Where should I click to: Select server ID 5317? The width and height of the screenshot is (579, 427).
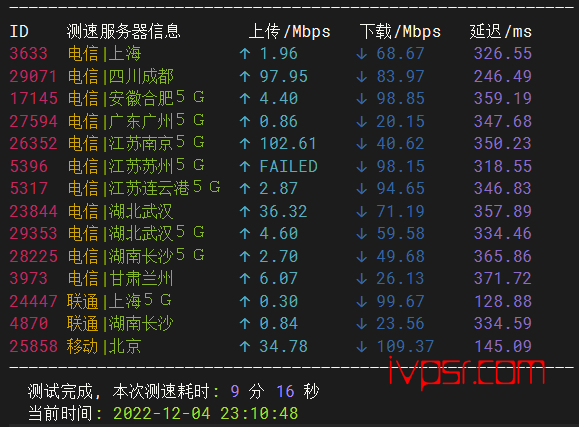click(29, 189)
